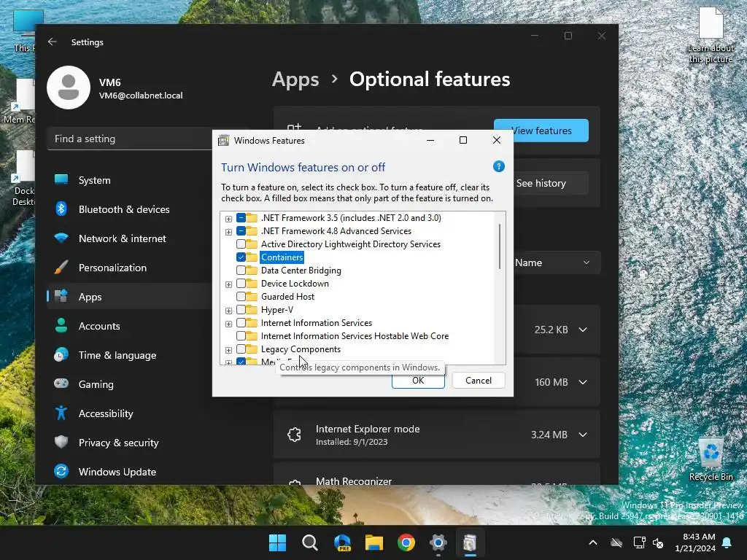Open File Explorer from taskbar
This screenshot has width=747, height=560.
(374, 542)
